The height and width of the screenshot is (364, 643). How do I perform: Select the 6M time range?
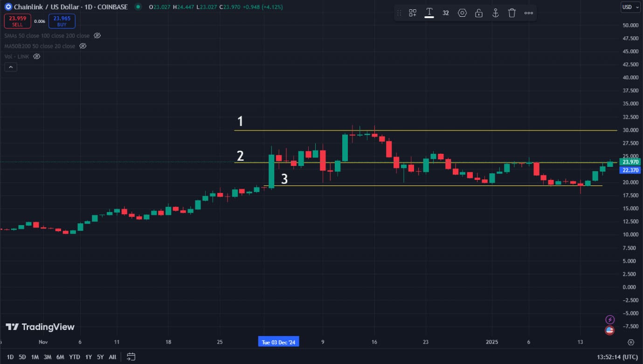tap(60, 357)
